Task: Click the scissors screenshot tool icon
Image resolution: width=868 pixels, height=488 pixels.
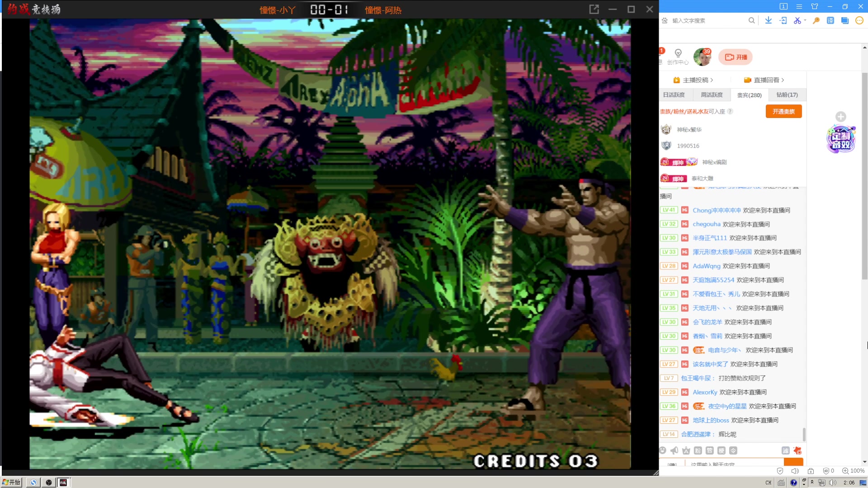Action: click(x=797, y=20)
